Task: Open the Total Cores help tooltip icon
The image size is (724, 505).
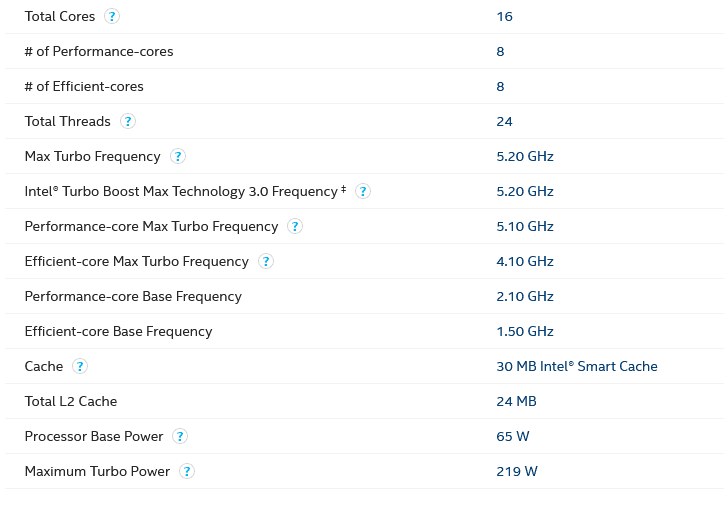Action: coord(112,16)
